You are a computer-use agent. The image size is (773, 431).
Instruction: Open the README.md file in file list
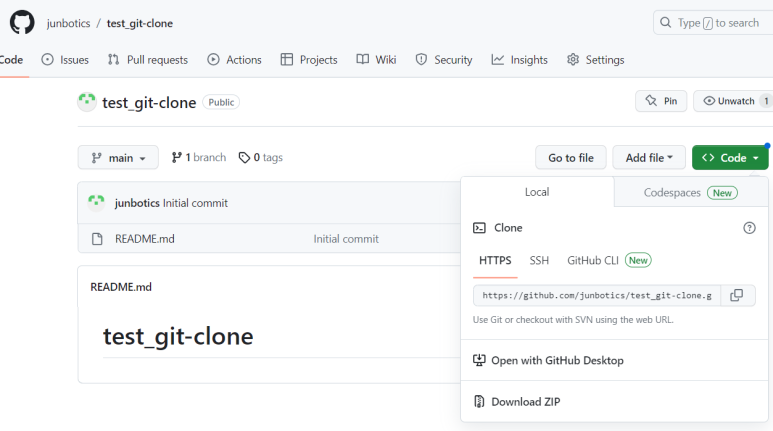pyautogui.click(x=144, y=239)
